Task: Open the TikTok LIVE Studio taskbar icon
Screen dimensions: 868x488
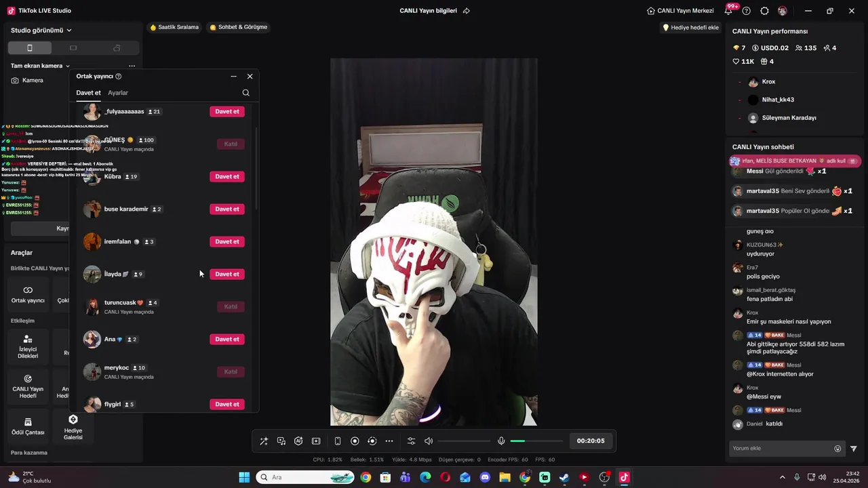Action: (x=624, y=477)
